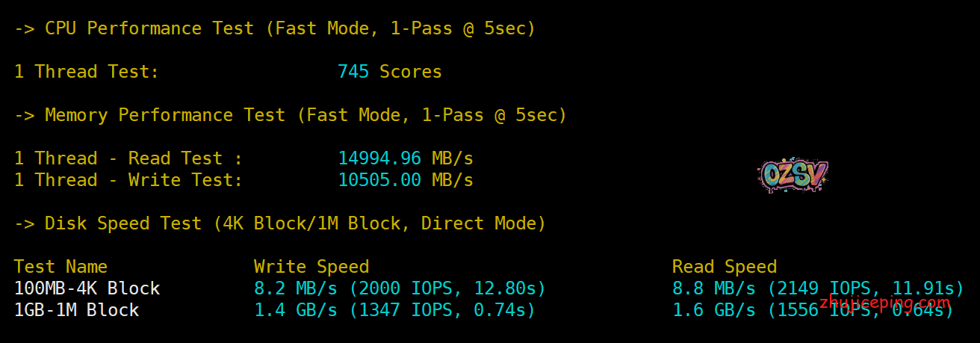Select the "1 Thread Test:" label
The height and width of the screenshot is (343, 980).
click(87, 72)
